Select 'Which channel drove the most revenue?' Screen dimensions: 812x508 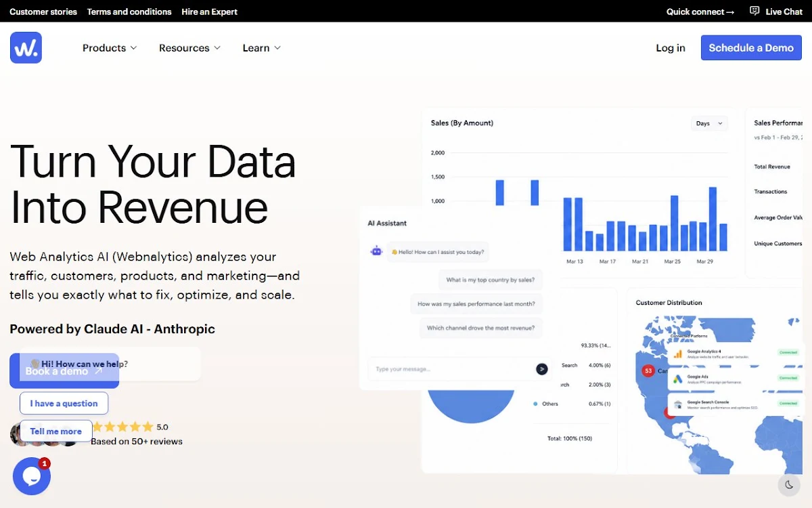point(480,328)
